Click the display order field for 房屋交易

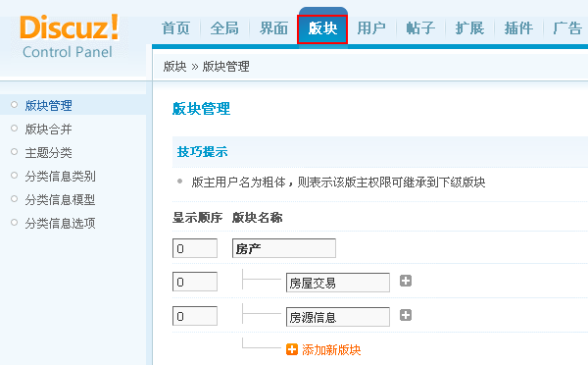pyautogui.click(x=195, y=282)
